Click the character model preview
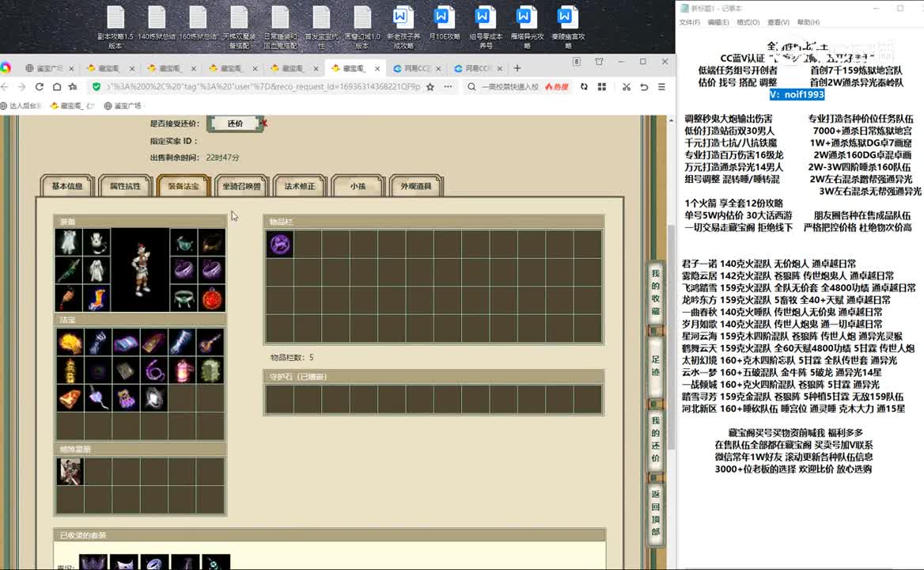924x570 pixels. tap(140, 270)
